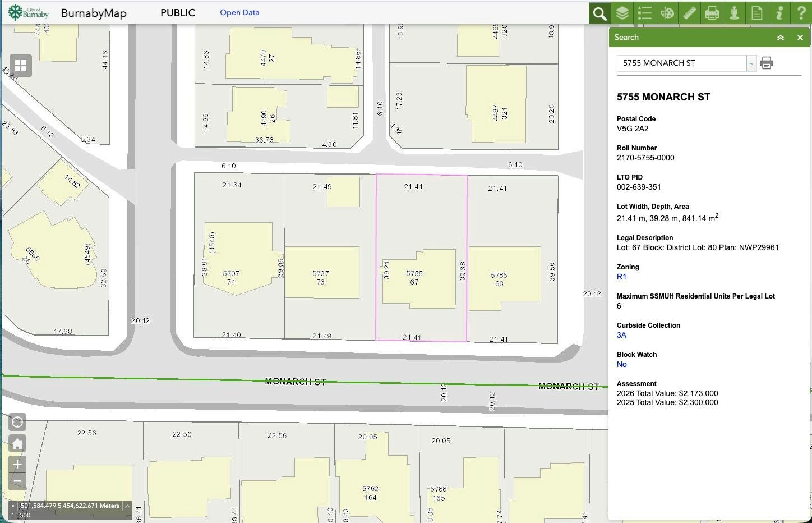Viewport: 812px width, 523px height.
Task: Show the map Legend tool
Action: tap(644, 13)
